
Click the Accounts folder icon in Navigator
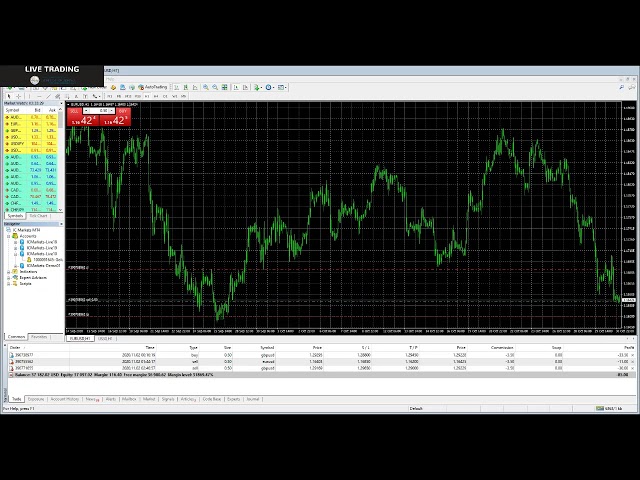click(x=15, y=235)
